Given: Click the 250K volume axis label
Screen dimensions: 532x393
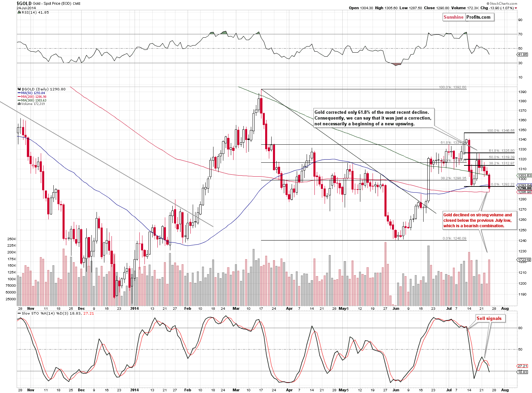Looking at the screenshot, I should [x=12, y=239].
